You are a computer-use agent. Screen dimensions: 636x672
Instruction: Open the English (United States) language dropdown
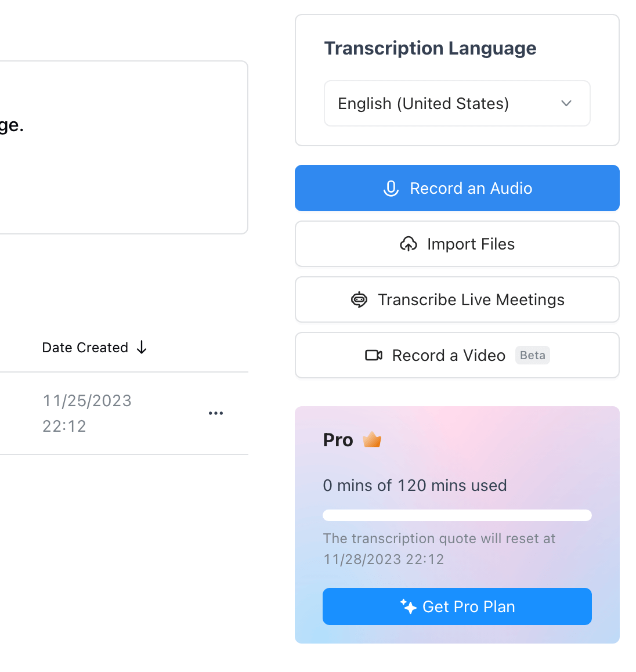click(457, 103)
